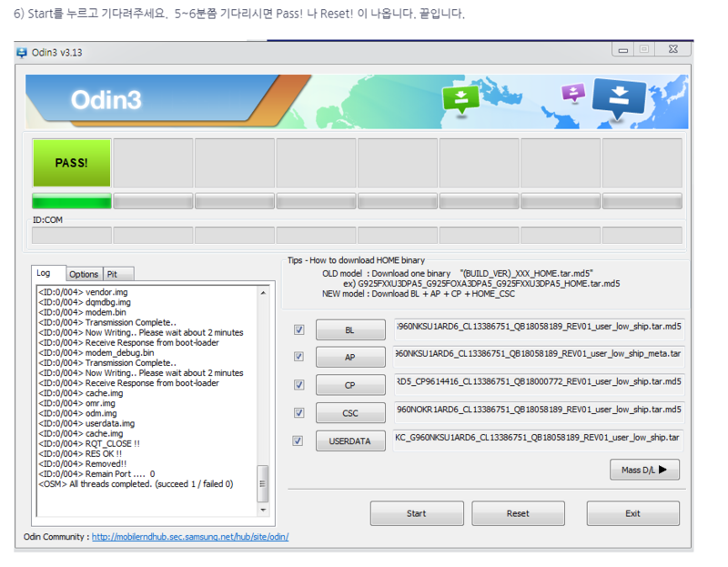
Task: Click the log line 'odm.img'
Action: 77,413
